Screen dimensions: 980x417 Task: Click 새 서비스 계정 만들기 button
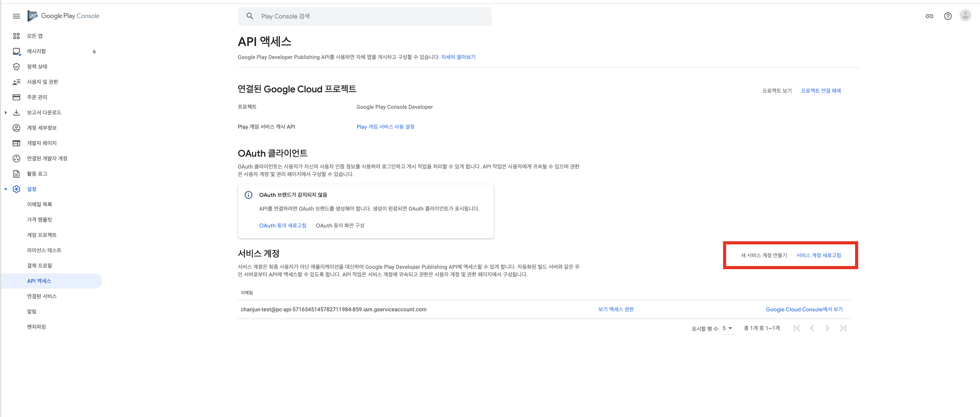pos(764,255)
